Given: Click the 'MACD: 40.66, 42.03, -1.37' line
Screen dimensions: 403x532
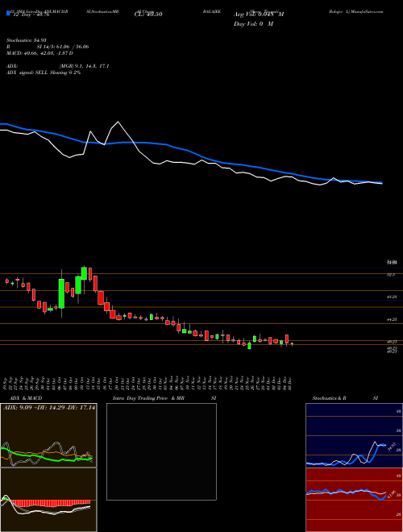Looking at the screenshot, I should [39, 53].
